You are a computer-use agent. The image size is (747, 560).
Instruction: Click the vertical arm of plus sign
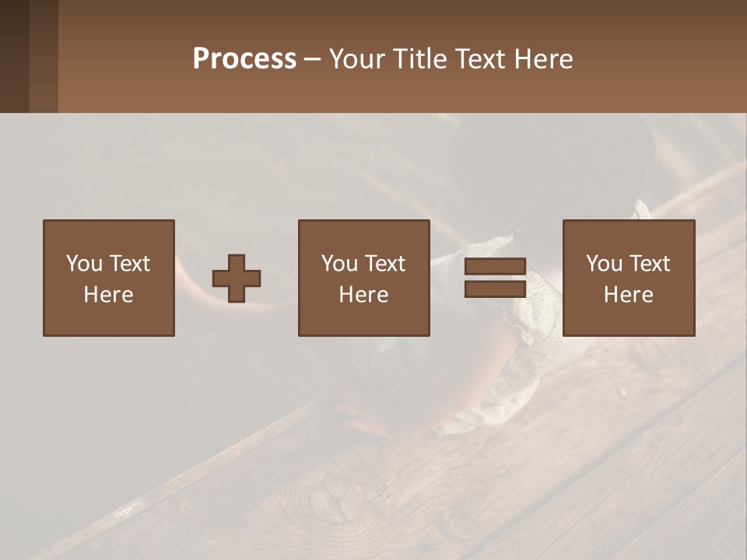click(237, 278)
